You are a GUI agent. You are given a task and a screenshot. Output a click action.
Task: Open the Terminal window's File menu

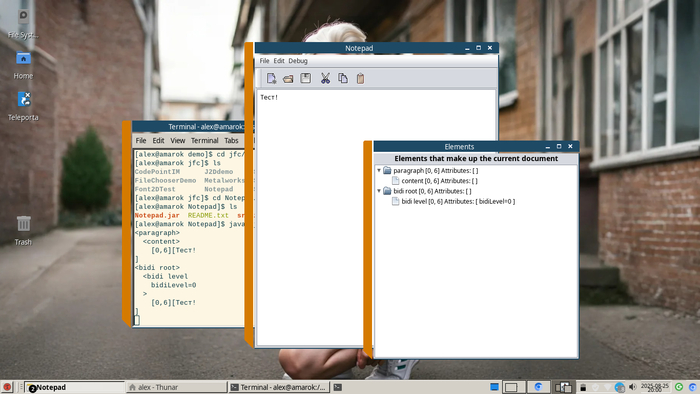click(141, 141)
